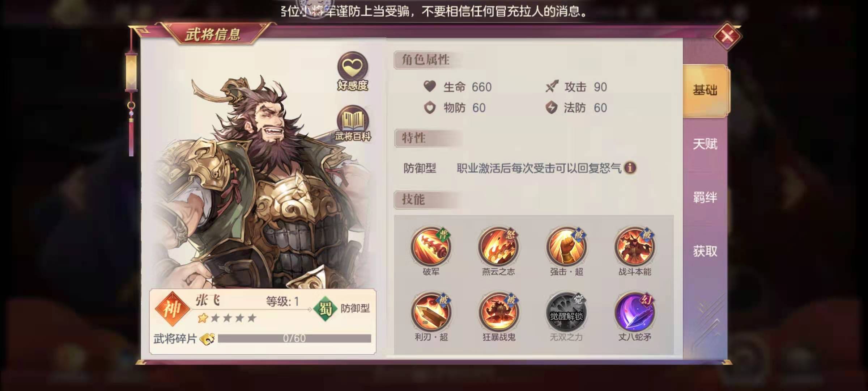Switch to the 天赋 tab
The image size is (868, 391).
click(x=705, y=144)
